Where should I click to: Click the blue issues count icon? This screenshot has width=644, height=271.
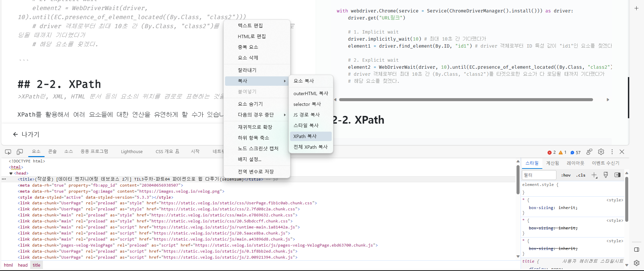point(572,152)
